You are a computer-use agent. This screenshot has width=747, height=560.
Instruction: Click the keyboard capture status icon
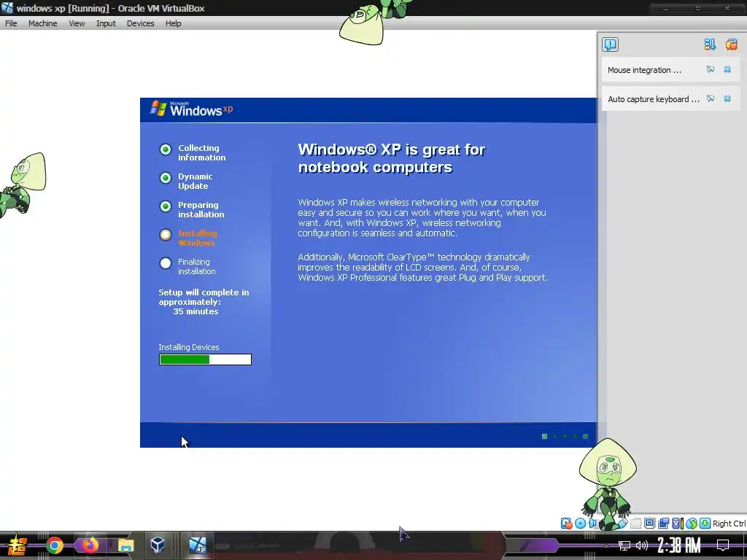point(705,524)
